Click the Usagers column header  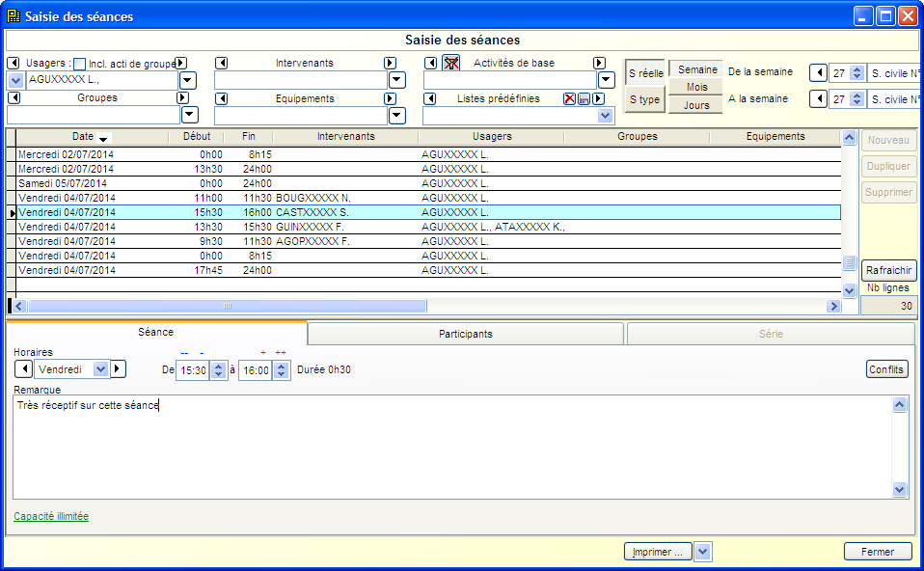pyautogui.click(x=492, y=136)
